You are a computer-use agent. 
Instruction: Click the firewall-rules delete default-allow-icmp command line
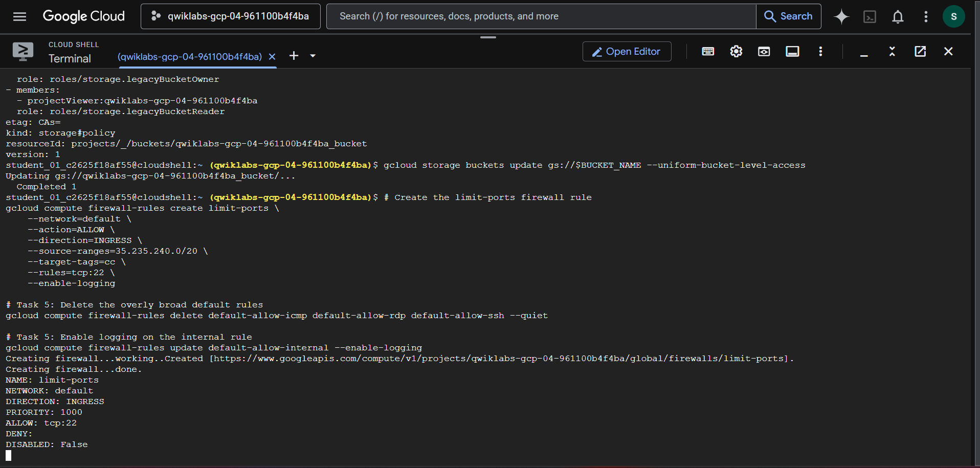277,316
